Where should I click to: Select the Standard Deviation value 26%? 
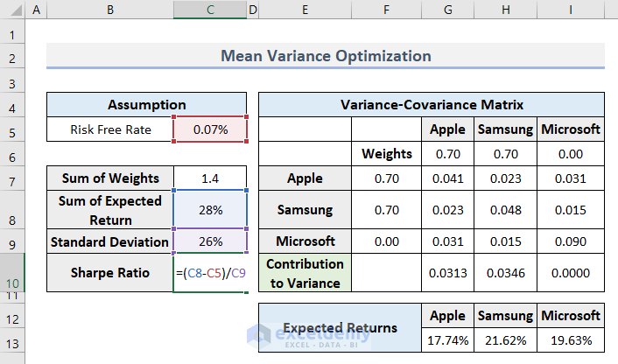pyautogui.click(x=210, y=241)
